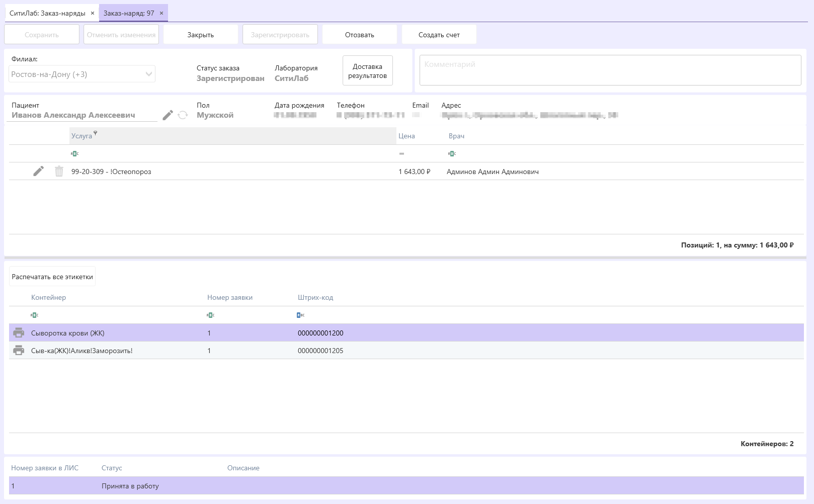Click the Создать счет button
The image size is (814, 504).
pos(439,35)
